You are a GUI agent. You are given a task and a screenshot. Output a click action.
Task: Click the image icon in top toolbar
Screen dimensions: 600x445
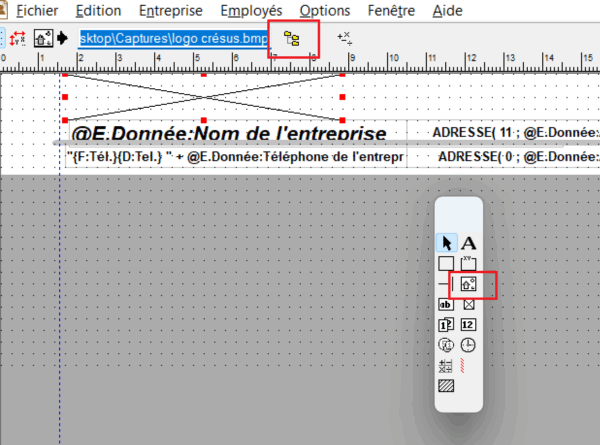tap(44, 39)
